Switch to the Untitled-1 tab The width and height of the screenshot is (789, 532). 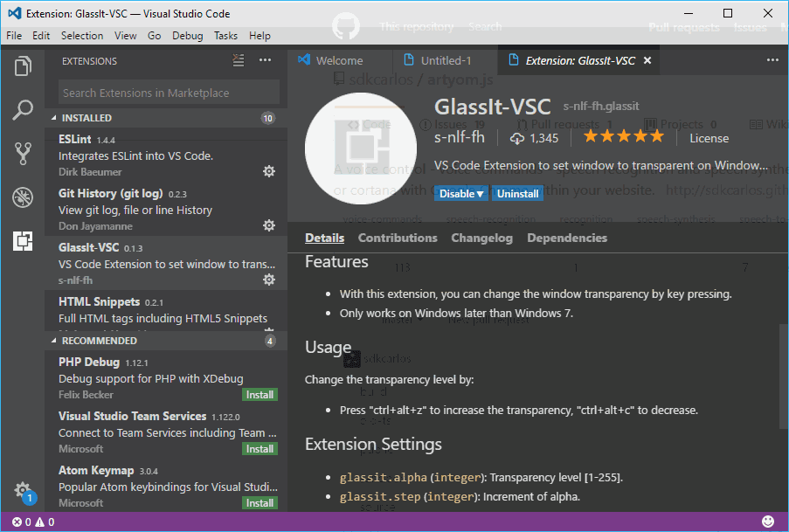[445, 60]
